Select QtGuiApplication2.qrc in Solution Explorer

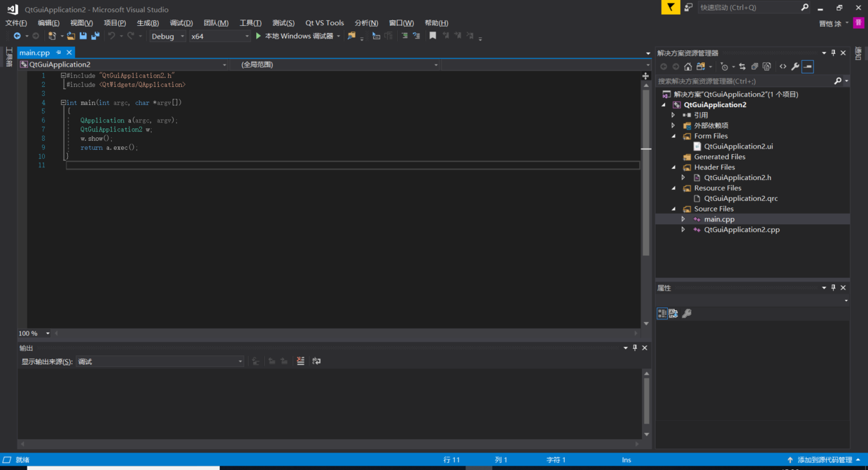(741, 198)
